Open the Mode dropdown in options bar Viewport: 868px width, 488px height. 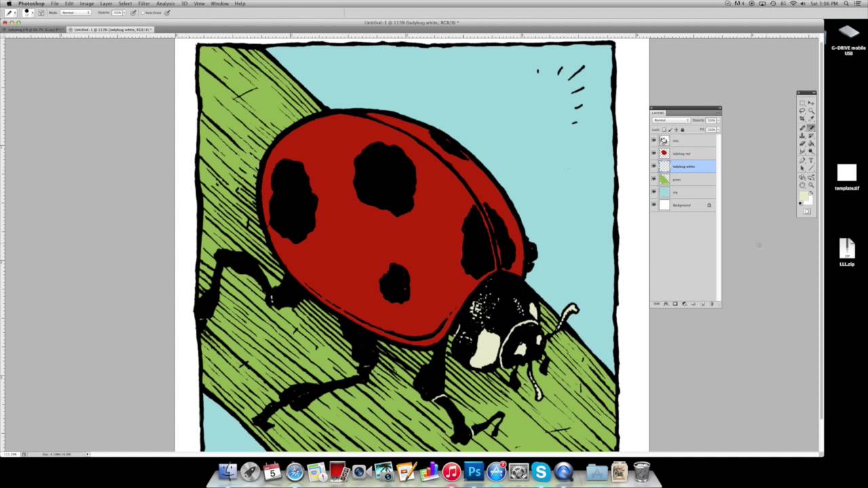[x=75, y=13]
